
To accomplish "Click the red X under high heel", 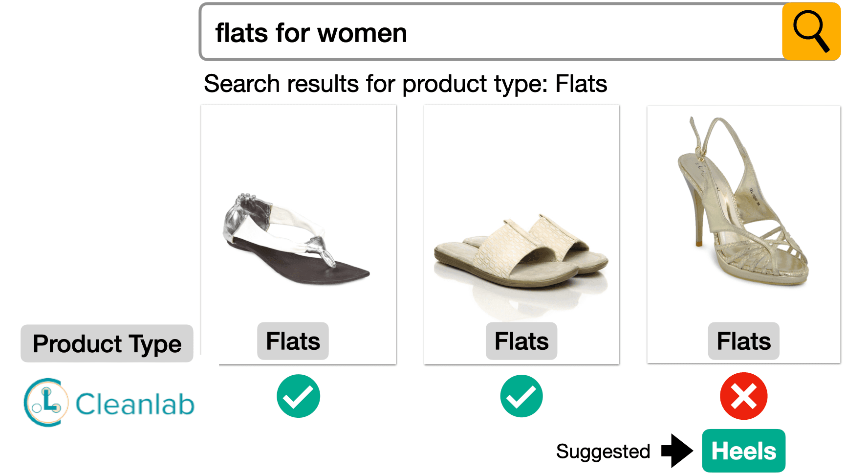I will [x=743, y=396].
